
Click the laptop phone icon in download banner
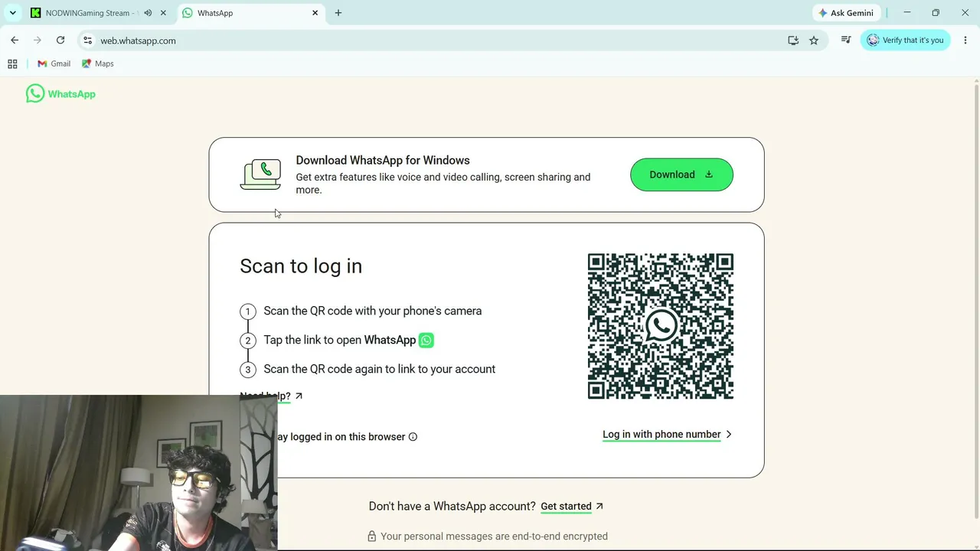pos(260,174)
